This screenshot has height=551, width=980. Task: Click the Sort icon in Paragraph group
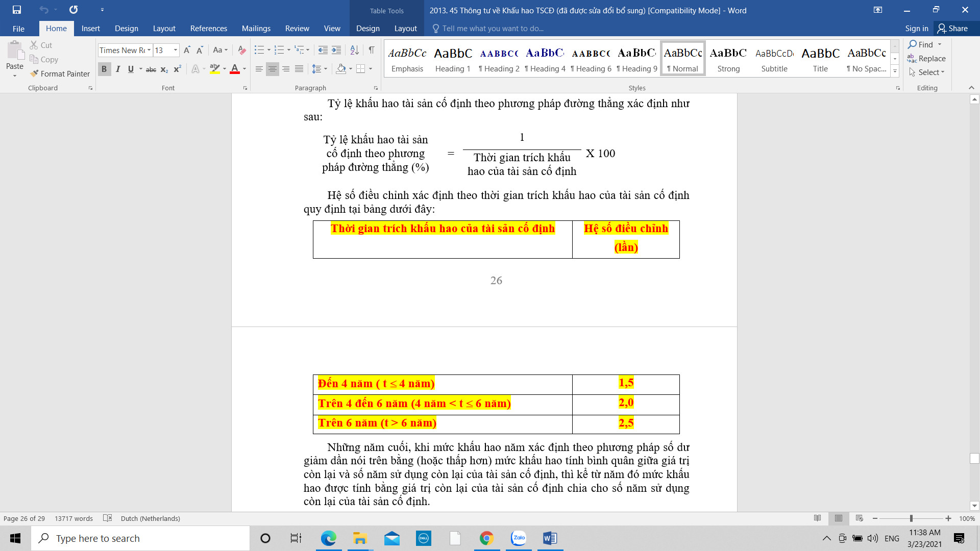pyautogui.click(x=355, y=50)
